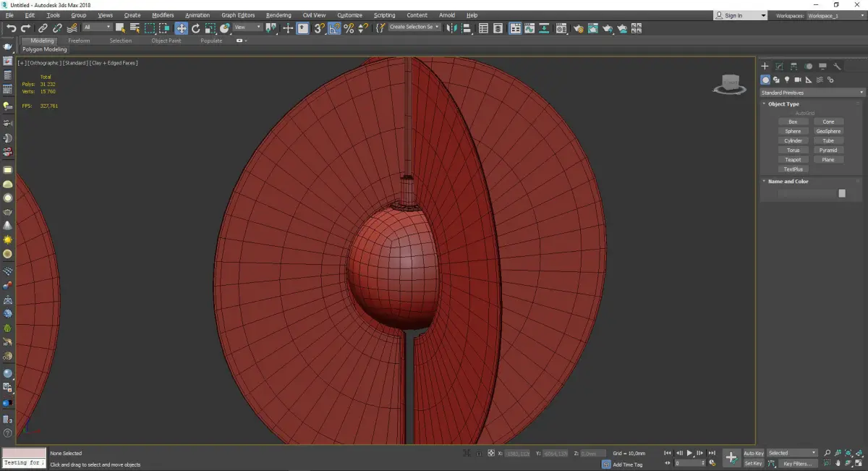Open Render Setup teapot icon
Image resolution: width=868 pixels, height=471 pixels.
(x=579, y=28)
